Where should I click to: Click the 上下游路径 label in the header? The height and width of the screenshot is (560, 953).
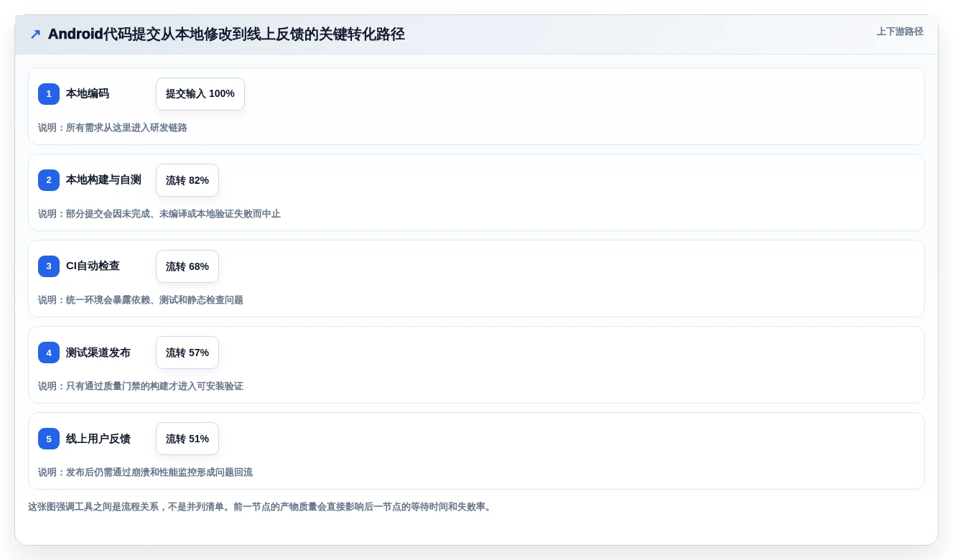click(900, 32)
